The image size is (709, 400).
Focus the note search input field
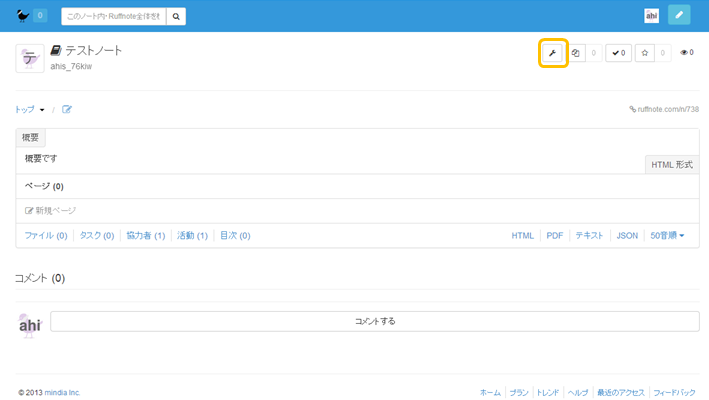(x=113, y=16)
